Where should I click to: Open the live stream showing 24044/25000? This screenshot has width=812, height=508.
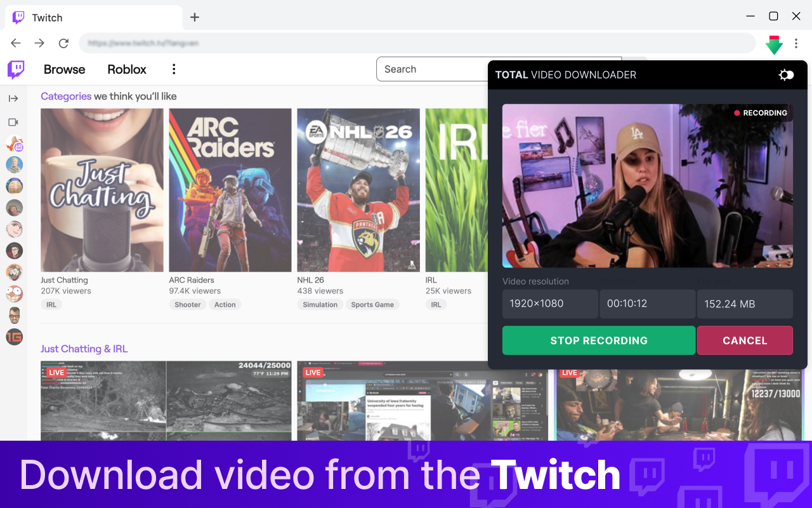pyautogui.click(x=166, y=401)
